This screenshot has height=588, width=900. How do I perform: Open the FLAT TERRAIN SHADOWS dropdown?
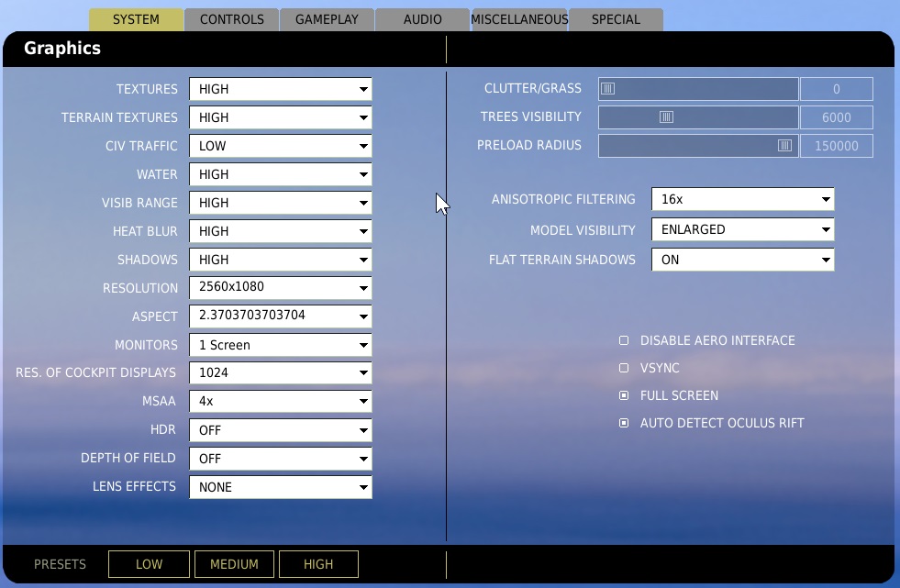[743, 260]
